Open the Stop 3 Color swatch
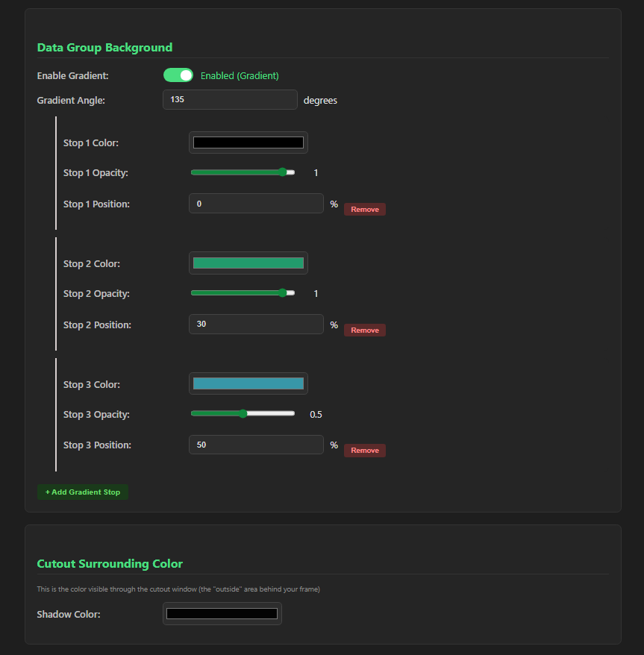 [x=248, y=383]
